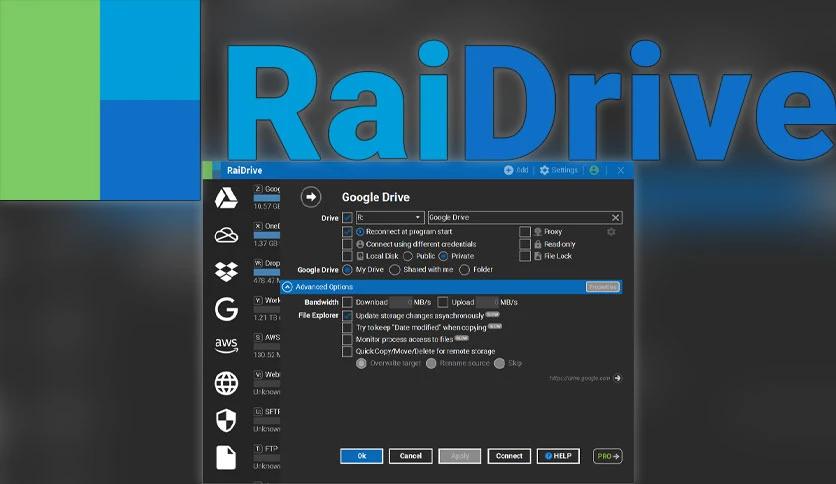Toggle Update storage changes asynchronously
The width and height of the screenshot is (836, 484).
[347, 316]
